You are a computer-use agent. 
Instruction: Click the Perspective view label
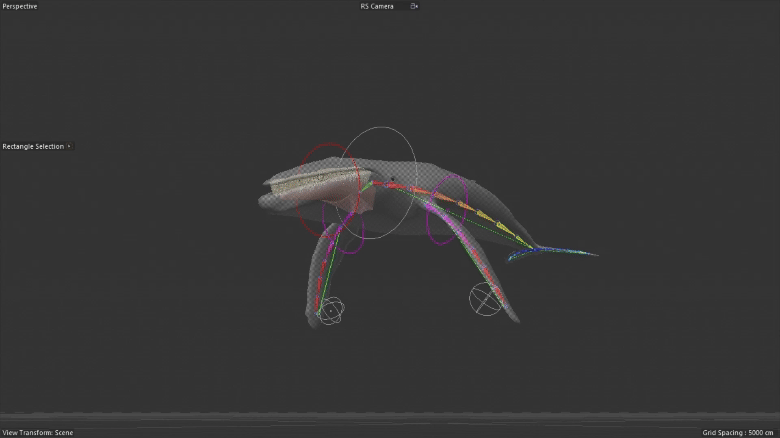point(20,6)
